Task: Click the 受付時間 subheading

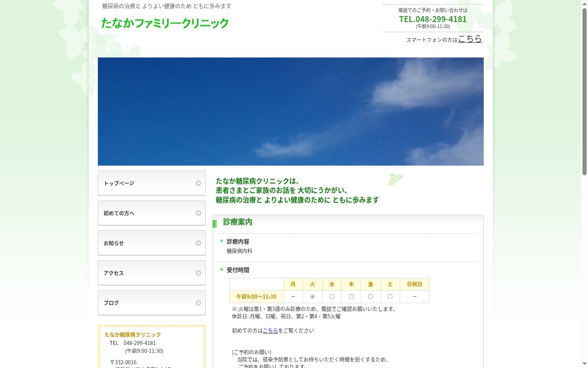Action: [238, 270]
